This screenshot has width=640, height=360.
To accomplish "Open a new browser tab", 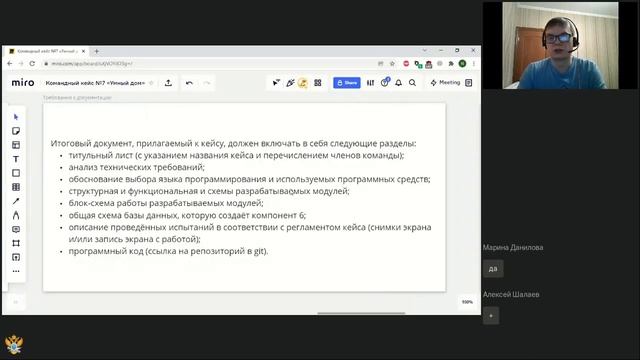I will 97,51.
